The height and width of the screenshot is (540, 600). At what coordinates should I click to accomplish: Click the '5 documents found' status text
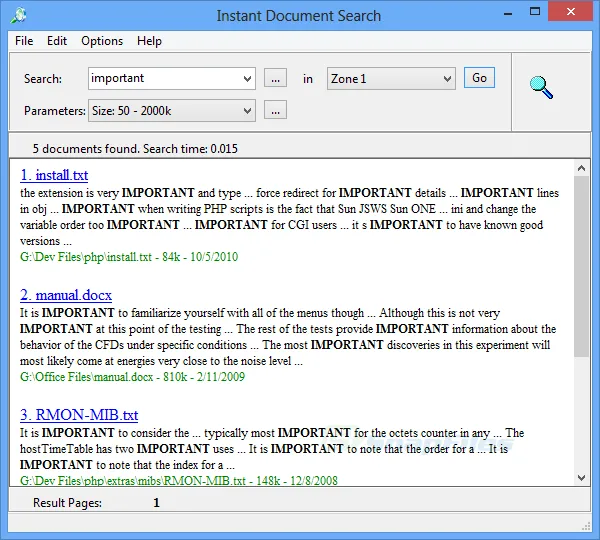point(135,148)
